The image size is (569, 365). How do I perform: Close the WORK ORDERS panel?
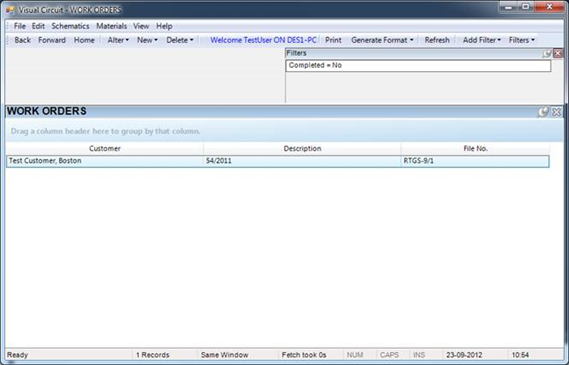(x=556, y=112)
